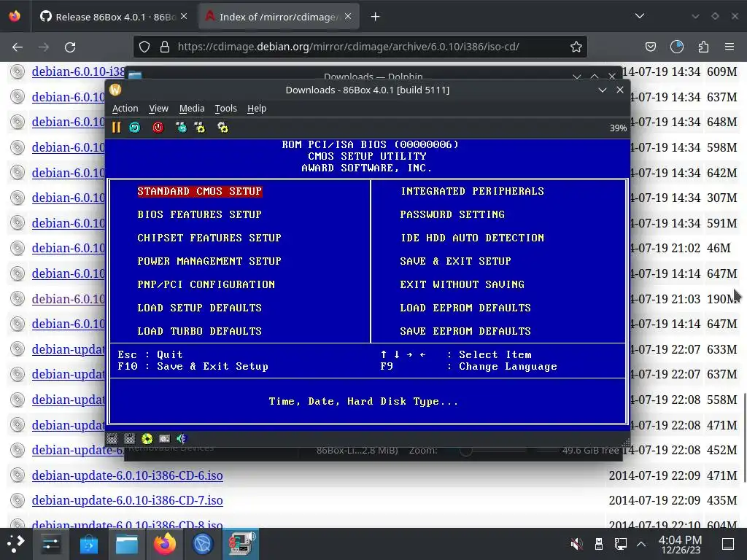Go back one page in Firefox

tap(18, 47)
